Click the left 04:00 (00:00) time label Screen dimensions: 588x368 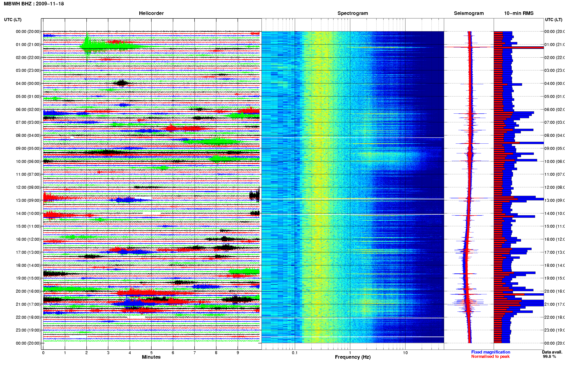28,83
